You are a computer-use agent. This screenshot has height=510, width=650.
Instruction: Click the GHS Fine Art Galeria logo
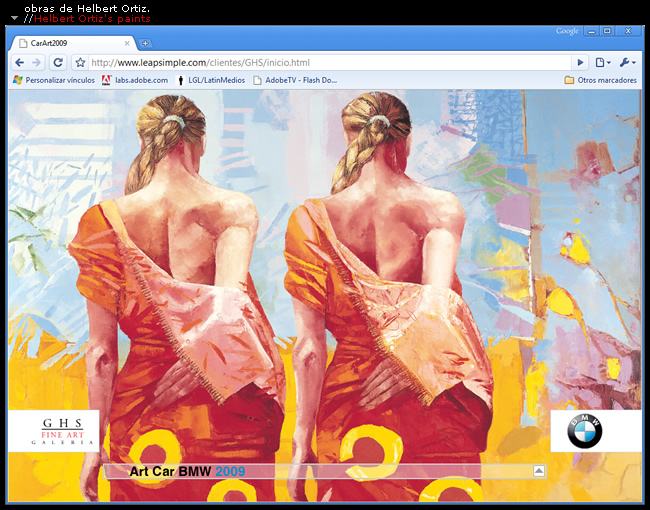[x=54, y=430]
